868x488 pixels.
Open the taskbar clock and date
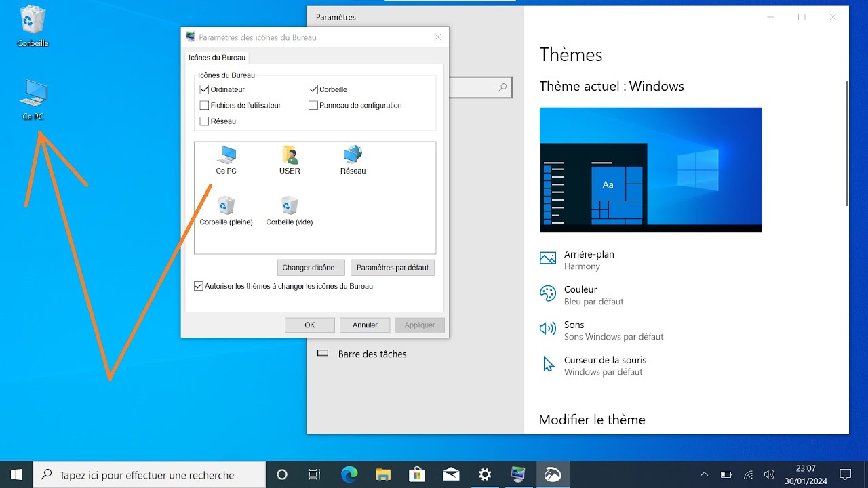click(x=805, y=474)
